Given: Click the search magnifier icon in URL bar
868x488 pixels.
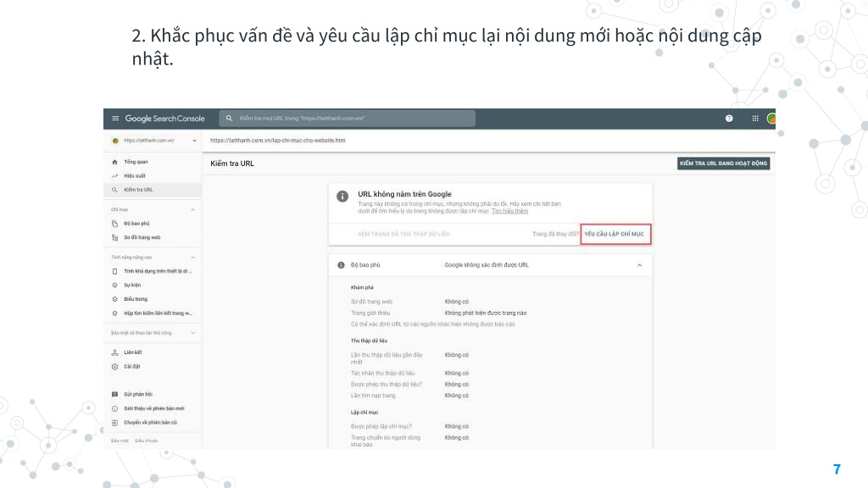Looking at the screenshot, I should [229, 119].
